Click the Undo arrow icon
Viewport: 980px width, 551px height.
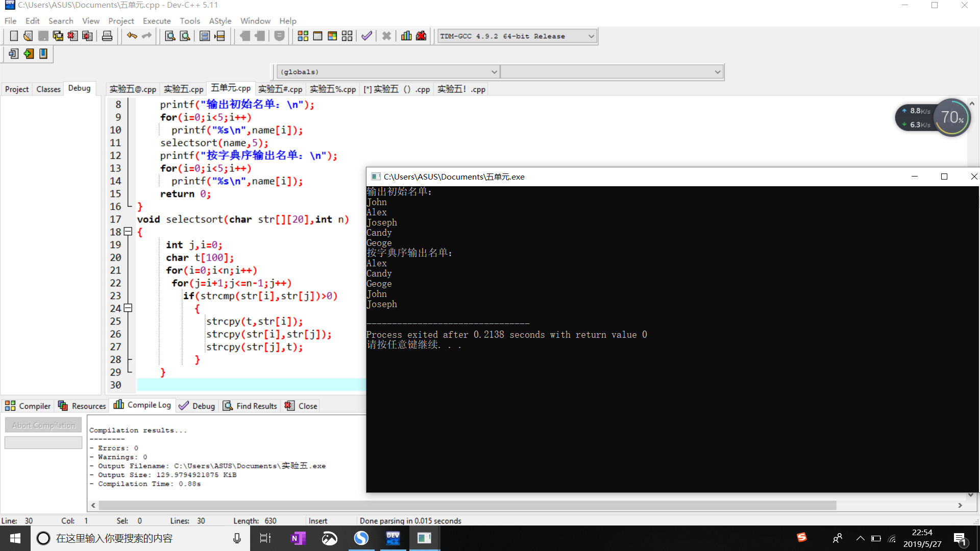[x=132, y=36]
